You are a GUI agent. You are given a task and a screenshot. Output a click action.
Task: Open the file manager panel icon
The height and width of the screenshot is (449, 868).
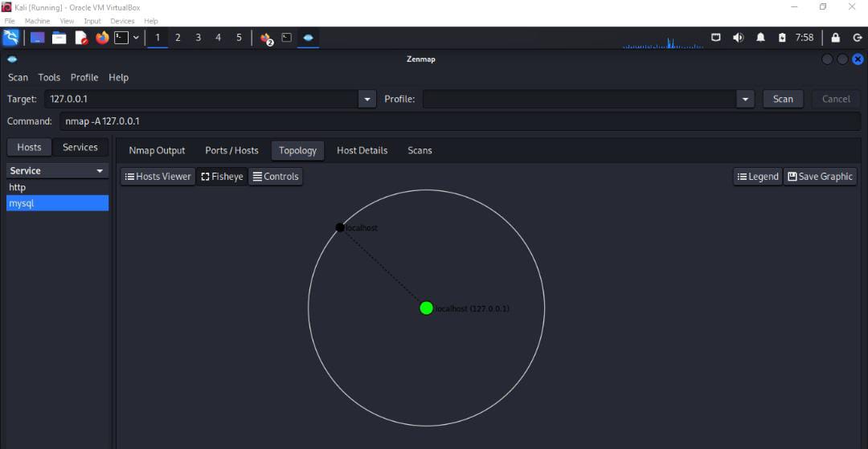coord(59,38)
